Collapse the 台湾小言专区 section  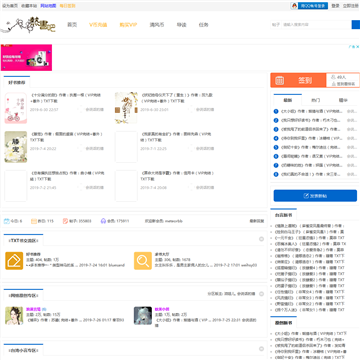(261, 349)
